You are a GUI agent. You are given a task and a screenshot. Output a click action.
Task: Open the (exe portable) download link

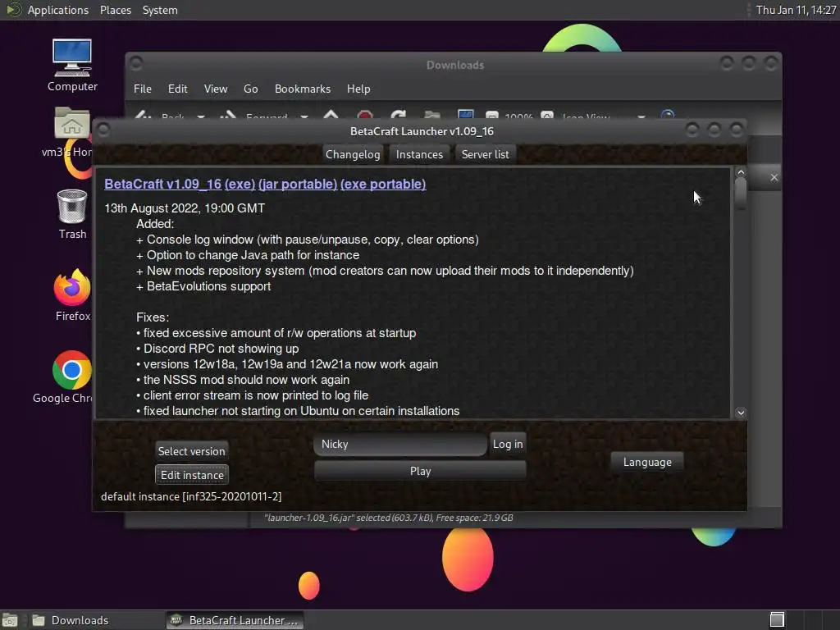383,184
